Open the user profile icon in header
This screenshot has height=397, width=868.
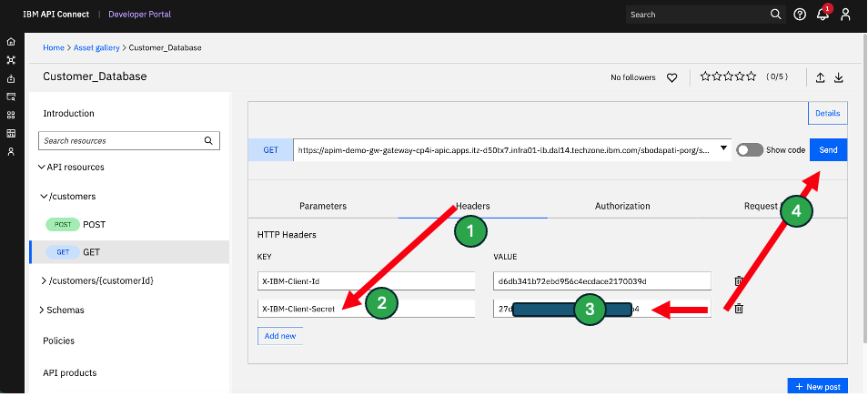click(845, 15)
